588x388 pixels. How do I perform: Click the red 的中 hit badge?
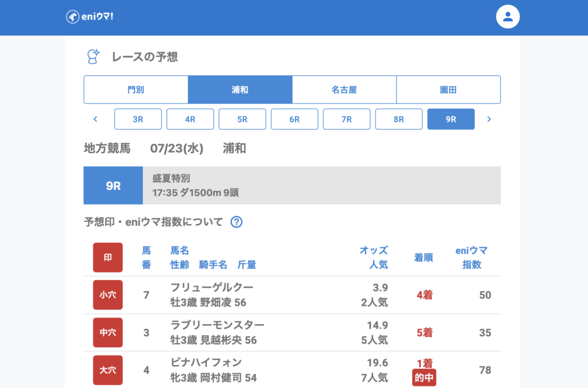point(424,378)
